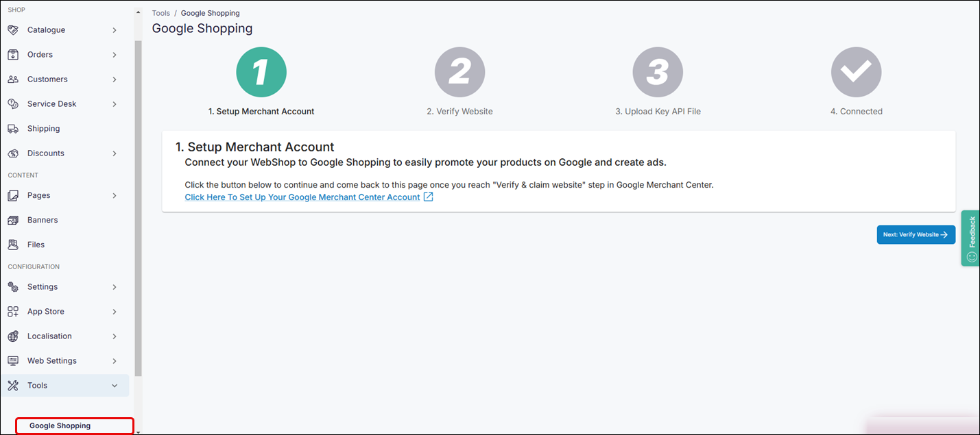This screenshot has height=435, width=980.
Task: Select step 2 Verify Website in the progress stepper
Action: pos(459,71)
